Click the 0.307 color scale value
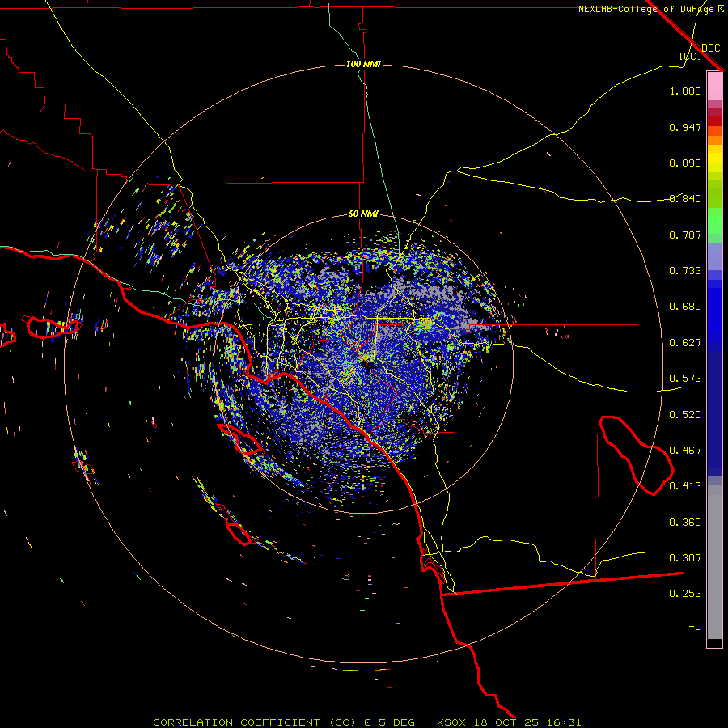 [685, 558]
